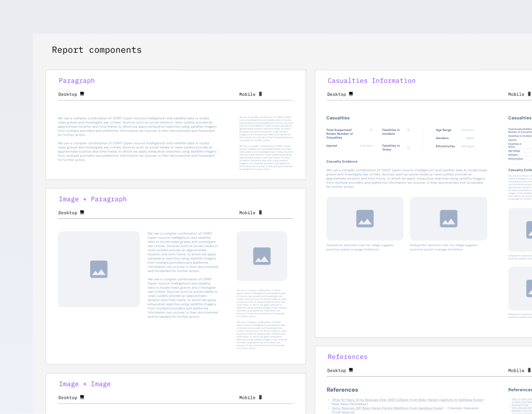Click the Mobile phone icon under Paragraph
Viewport: 532px width, 414px height.
click(x=260, y=94)
